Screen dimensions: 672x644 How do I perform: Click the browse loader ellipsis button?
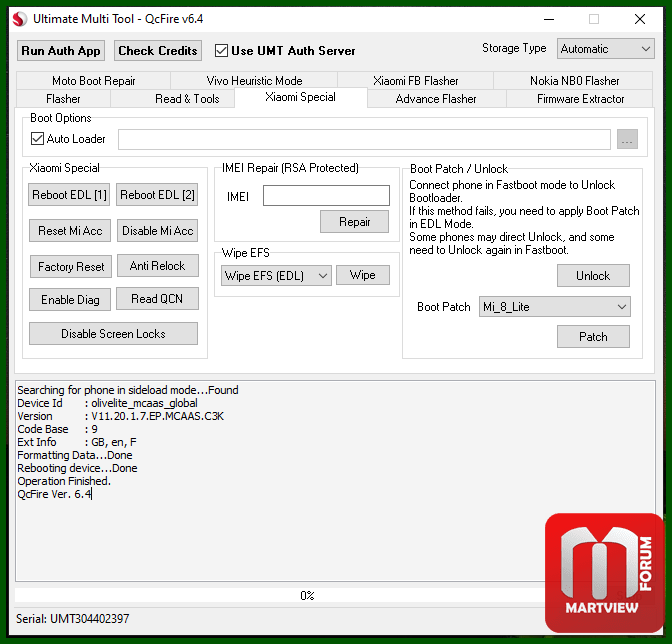pyautogui.click(x=627, y=140)
